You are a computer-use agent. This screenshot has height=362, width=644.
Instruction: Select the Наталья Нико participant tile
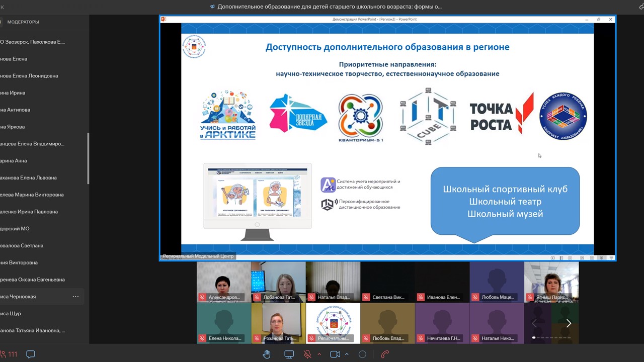(x=497, y=323)
